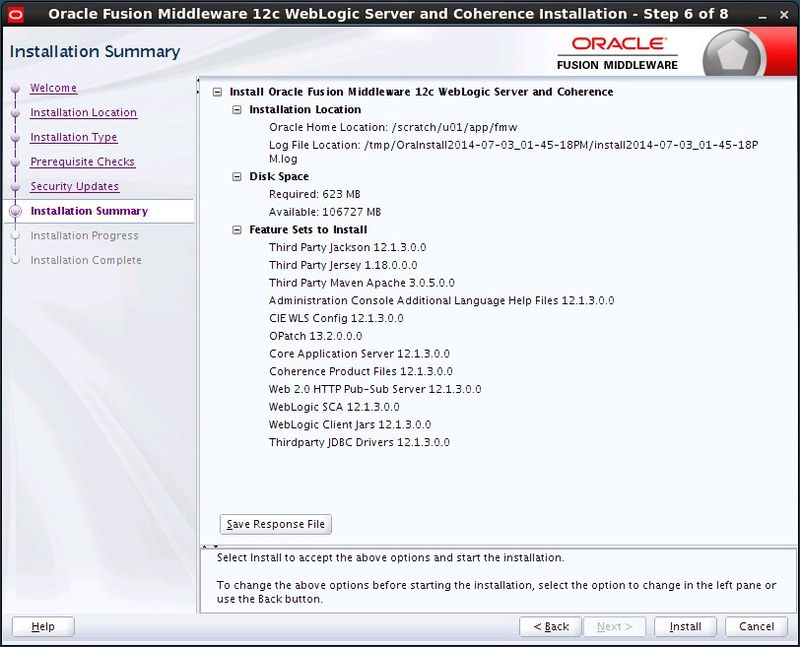Click the disabled Installation Progress step
This screenshot has width=800, height=647.
[84, 235]
